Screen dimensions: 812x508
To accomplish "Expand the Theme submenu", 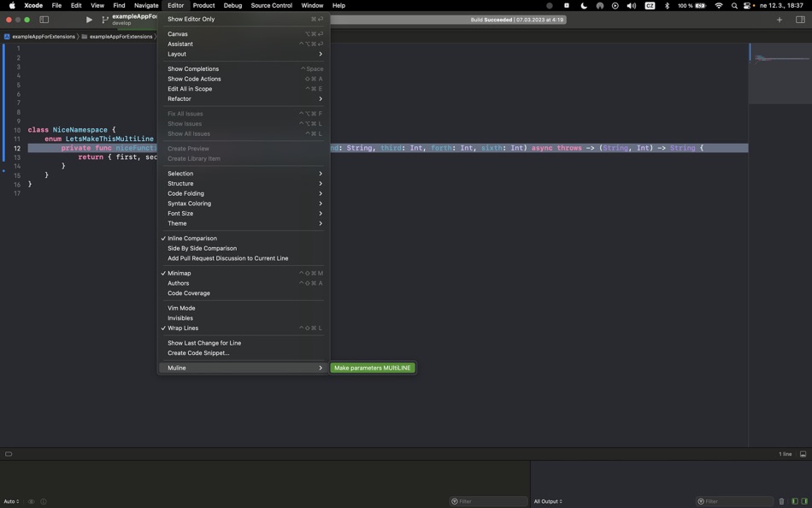I will (243, 223).
